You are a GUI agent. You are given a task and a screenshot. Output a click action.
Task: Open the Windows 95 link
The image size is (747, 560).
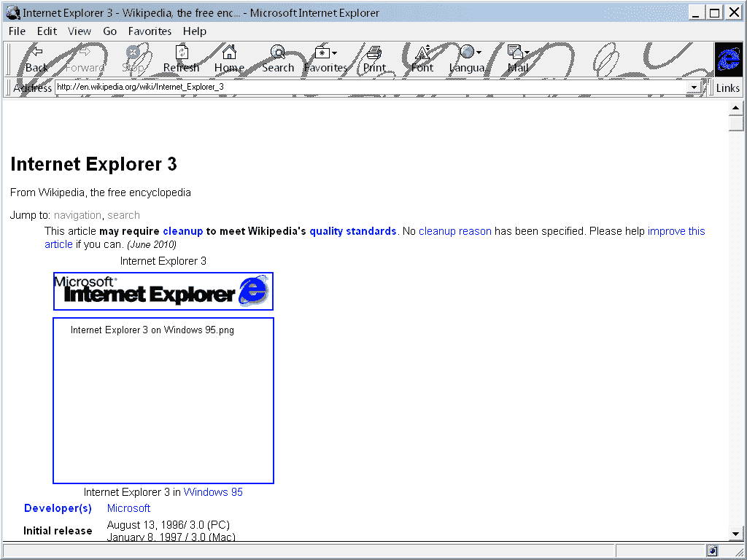pos(213,492)
